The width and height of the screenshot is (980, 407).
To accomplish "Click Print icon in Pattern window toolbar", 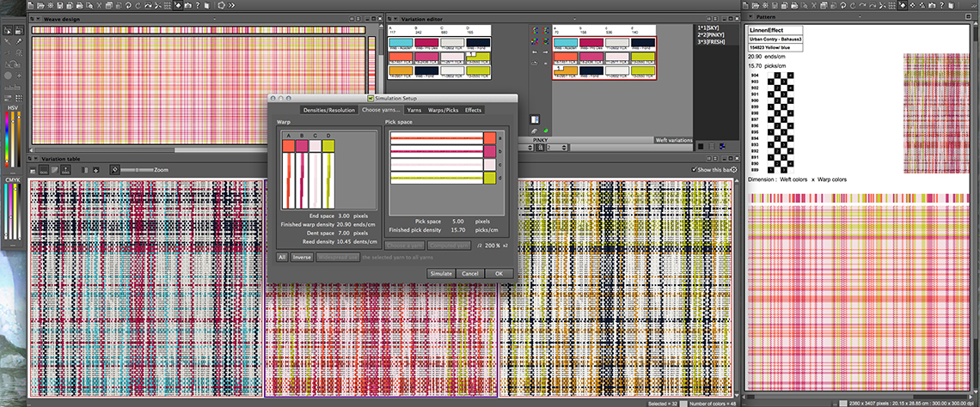I will (794, 6).
